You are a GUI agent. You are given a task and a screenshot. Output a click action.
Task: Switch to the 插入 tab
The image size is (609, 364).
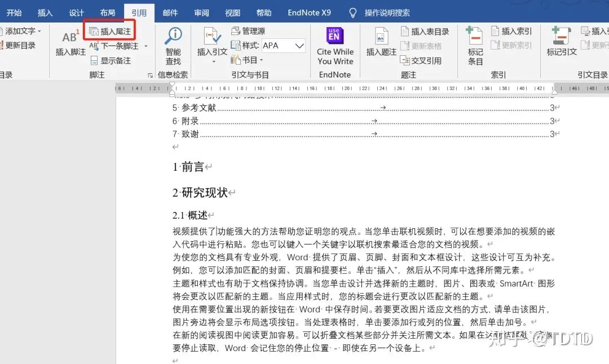pos(45,13)
